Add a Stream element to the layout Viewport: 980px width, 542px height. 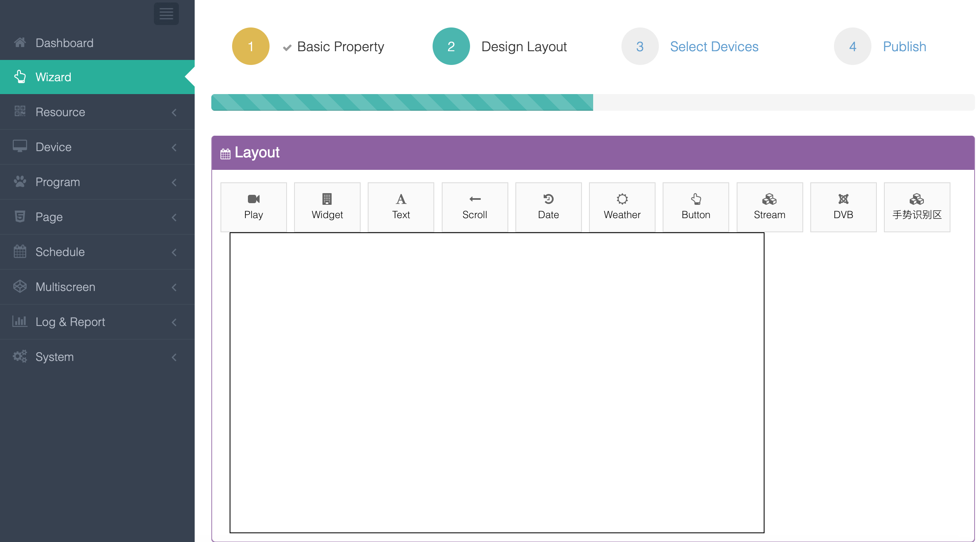pyautogui.click(x=769, y=206)
